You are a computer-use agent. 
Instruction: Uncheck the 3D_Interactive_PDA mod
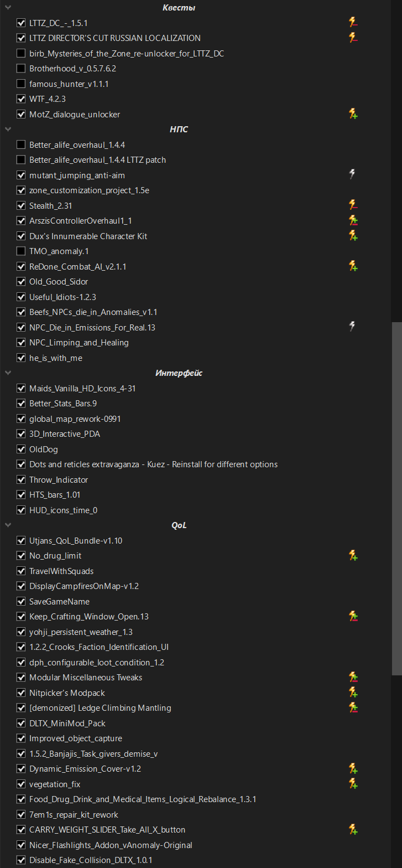(x=21, y=434)
